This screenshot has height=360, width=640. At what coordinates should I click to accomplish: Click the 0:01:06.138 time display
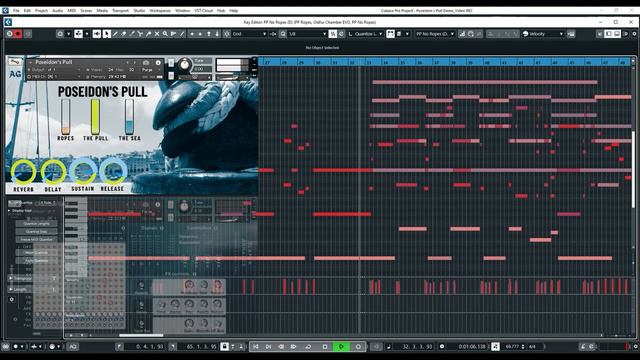tap(471, 347)
